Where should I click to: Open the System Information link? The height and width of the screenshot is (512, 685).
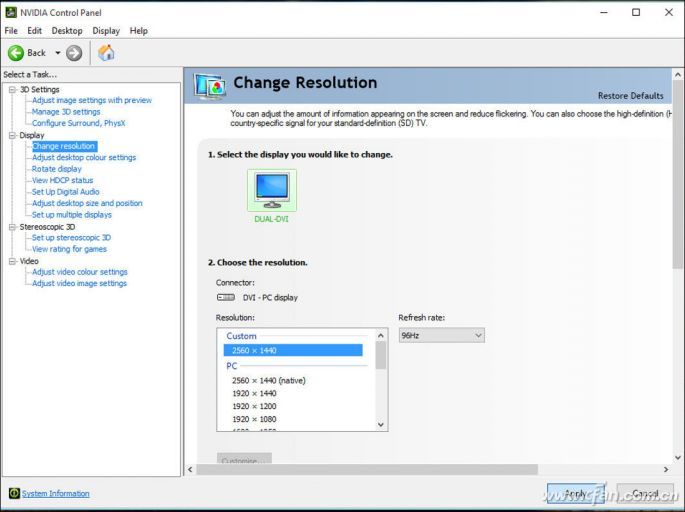[x=56, y=493]
